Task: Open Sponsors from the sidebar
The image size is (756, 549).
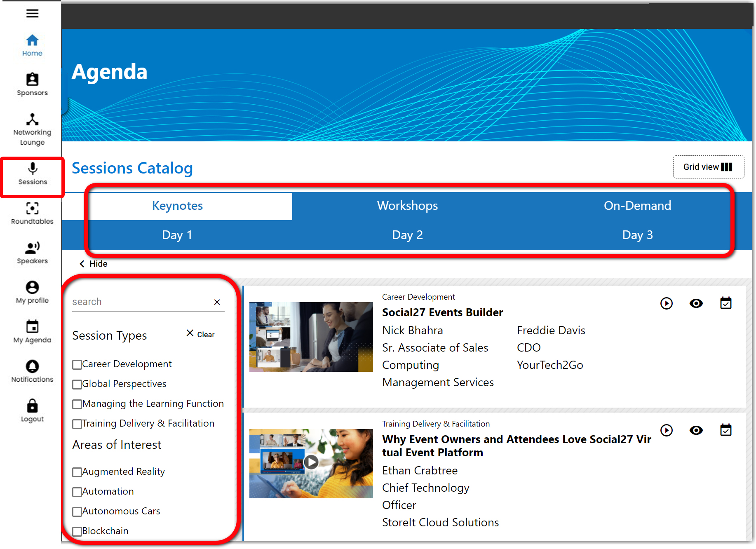Action: (32, 84)
